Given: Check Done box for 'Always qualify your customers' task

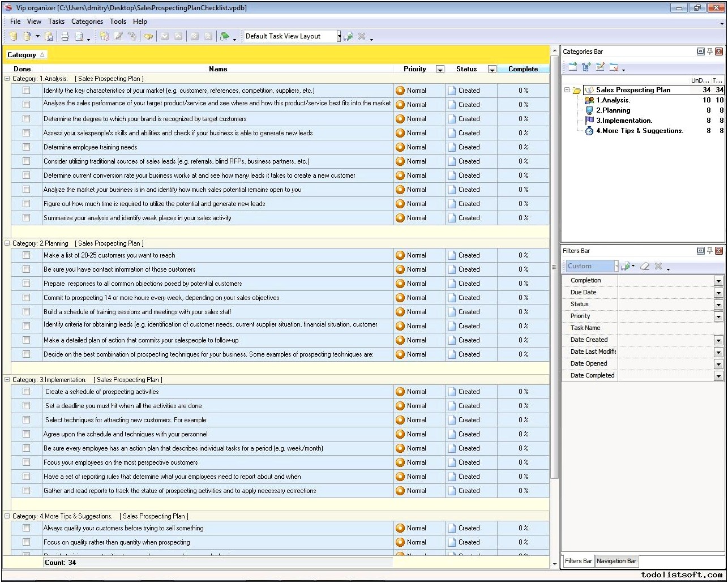Looking at the screenshot, I should (26, 528).
